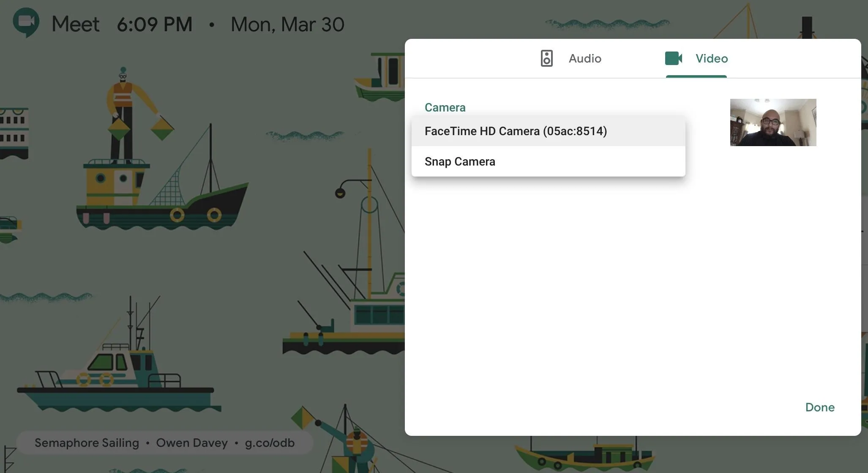The image size is (868, 473).
Task: Select the Video tab
Action: (x=696, y=58)
